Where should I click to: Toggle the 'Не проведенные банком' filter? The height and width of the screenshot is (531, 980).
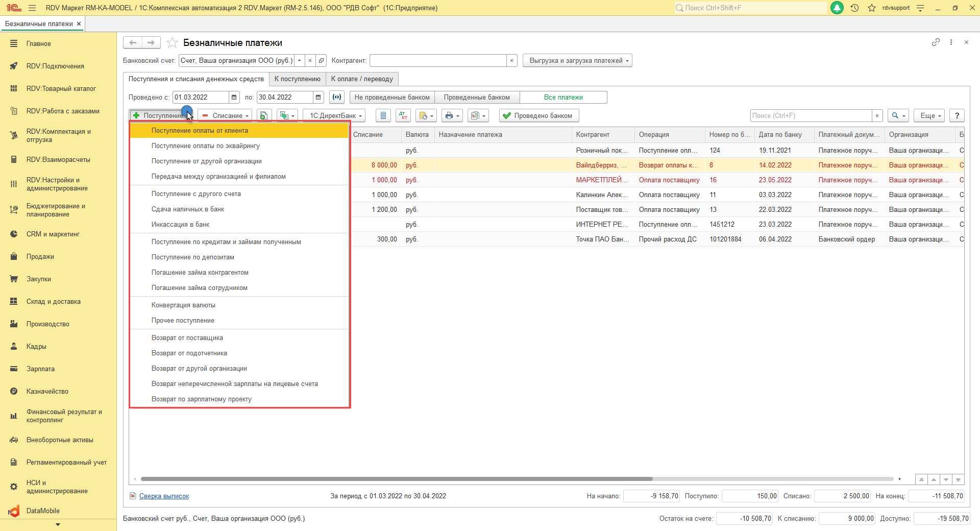pos(391,98)
